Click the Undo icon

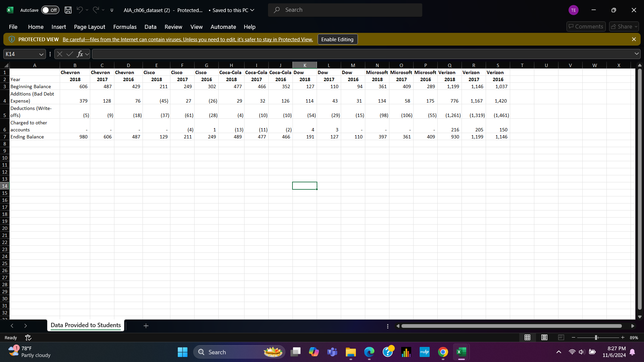pyautogui.click(x=79, y=10)
